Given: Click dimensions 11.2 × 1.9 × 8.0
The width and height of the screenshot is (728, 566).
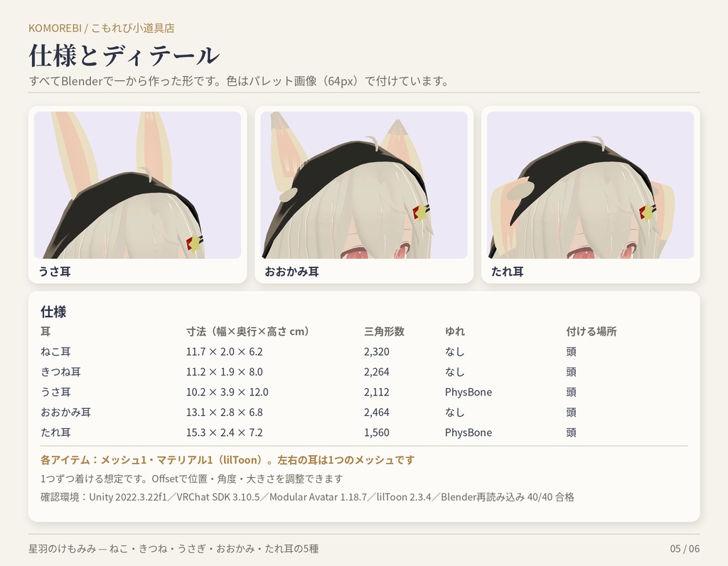Looking at the screenshot, I should pyautogui.click(x=224, y=371).
